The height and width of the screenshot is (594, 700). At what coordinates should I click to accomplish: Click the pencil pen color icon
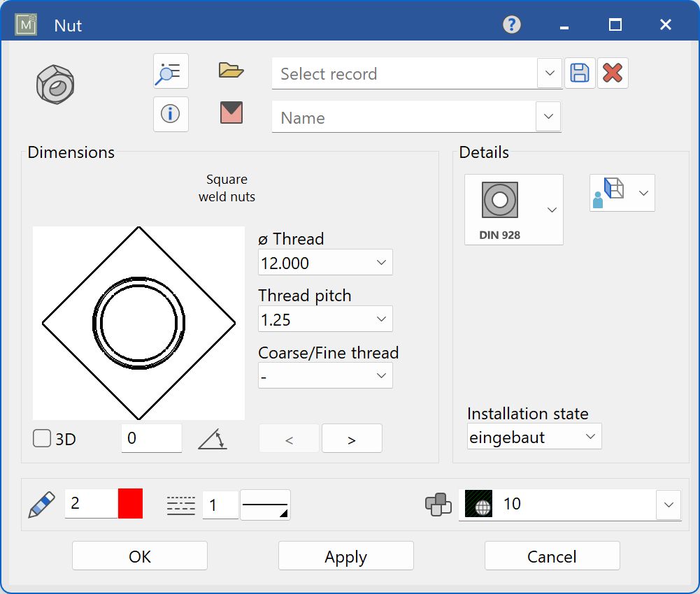(x=41, y=504)
